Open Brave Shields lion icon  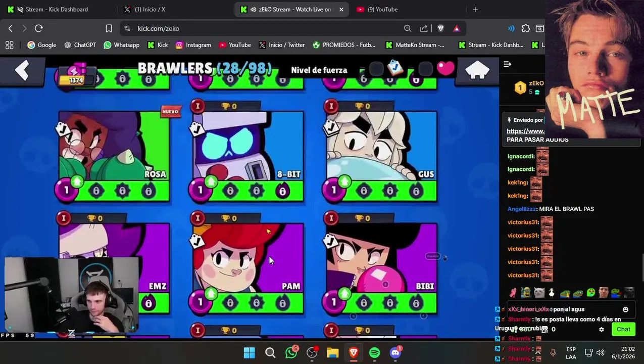pyautogui.click(x=440, y=28)
